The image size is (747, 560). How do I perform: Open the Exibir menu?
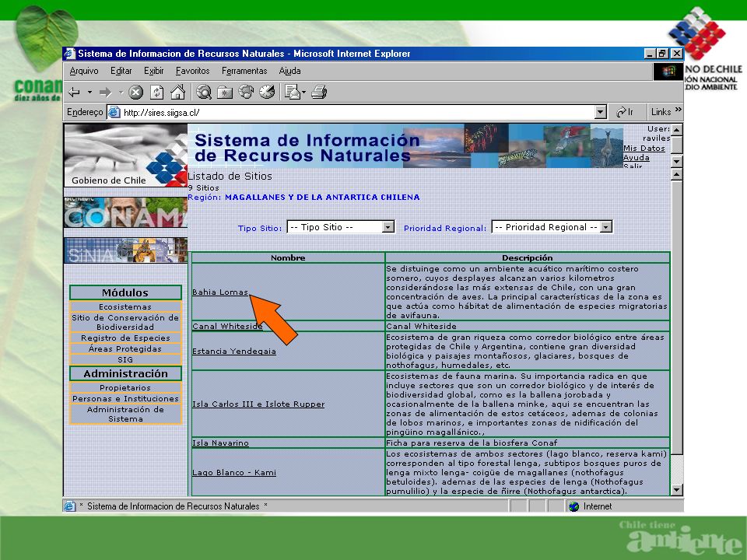pyautogui.click(x=154, y=71)
